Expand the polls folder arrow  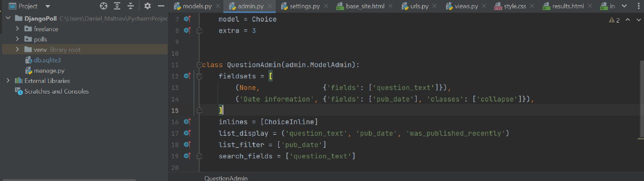[18, 39]
